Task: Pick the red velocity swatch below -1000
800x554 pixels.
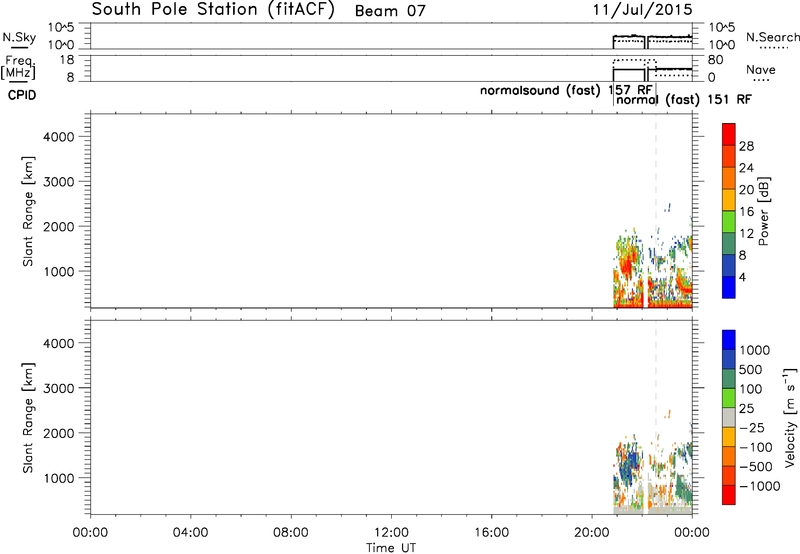Action: tap(729, 495)
